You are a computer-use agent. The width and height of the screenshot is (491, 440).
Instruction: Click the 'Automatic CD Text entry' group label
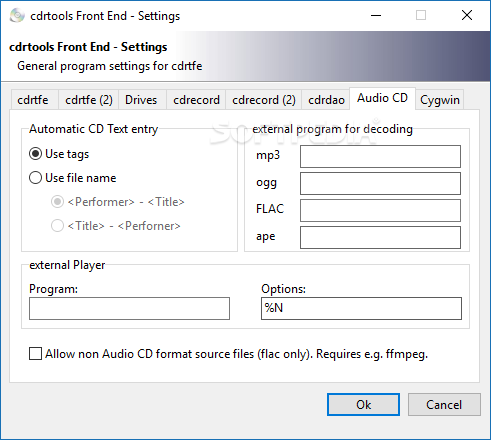tap(94, 129)
